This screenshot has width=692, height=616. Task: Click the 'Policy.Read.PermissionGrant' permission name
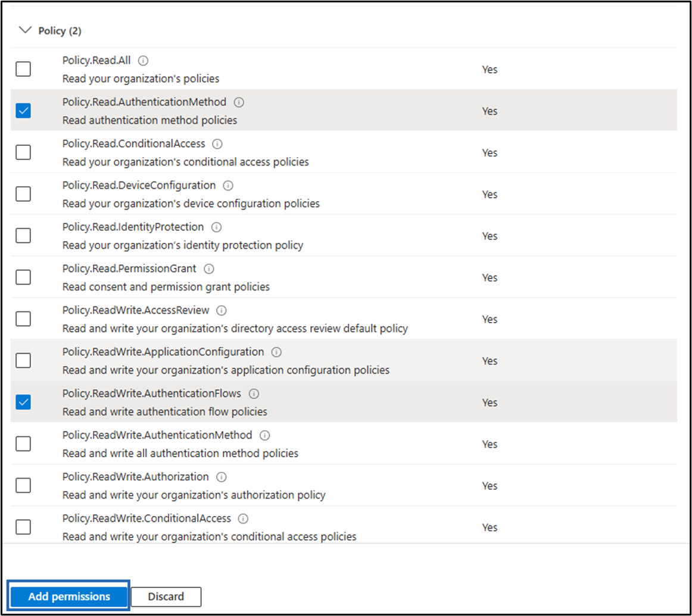coord(129,268)
